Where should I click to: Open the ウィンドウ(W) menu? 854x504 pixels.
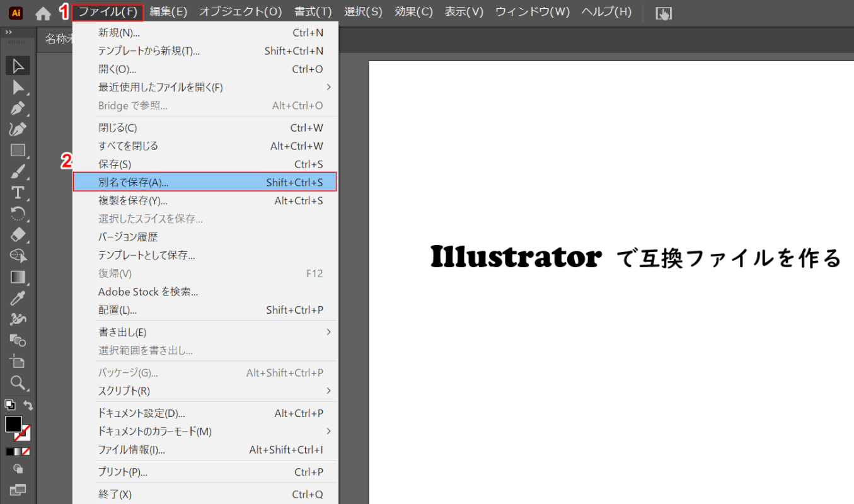click(533, 12)
